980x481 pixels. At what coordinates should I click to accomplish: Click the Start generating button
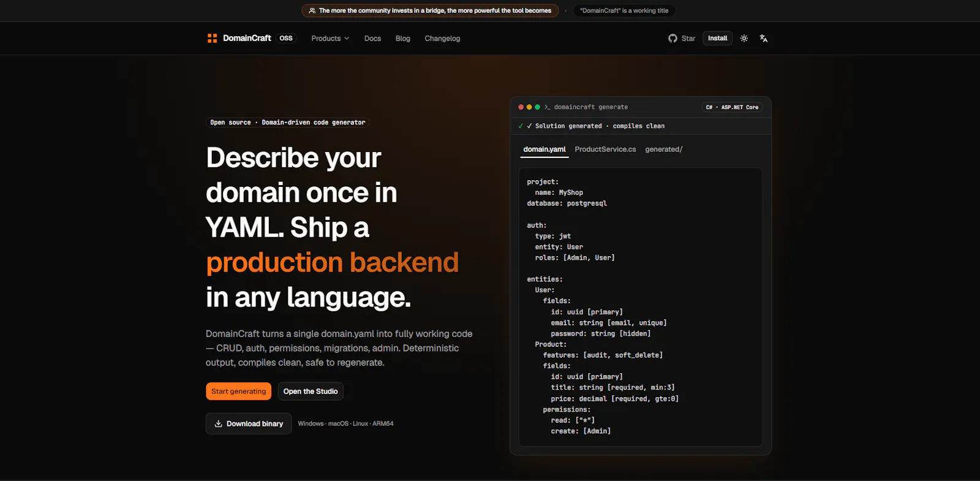[x=238, y=391]
